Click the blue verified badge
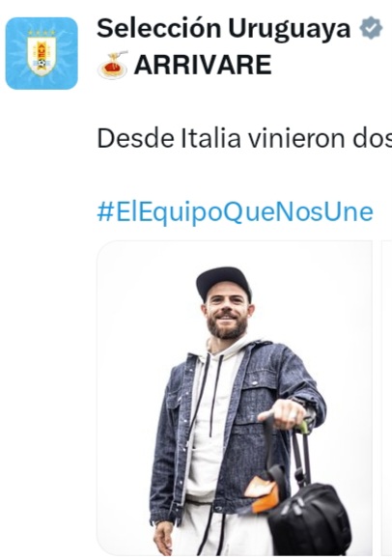This screenshot has width=392, height=560. [x=372, y=28]
